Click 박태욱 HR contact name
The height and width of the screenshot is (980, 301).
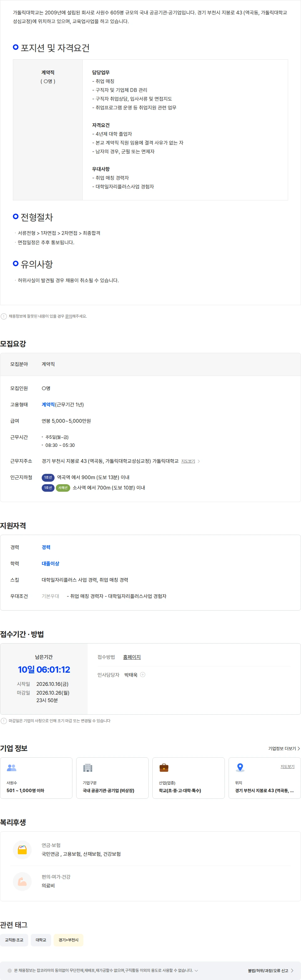[131, 675]
